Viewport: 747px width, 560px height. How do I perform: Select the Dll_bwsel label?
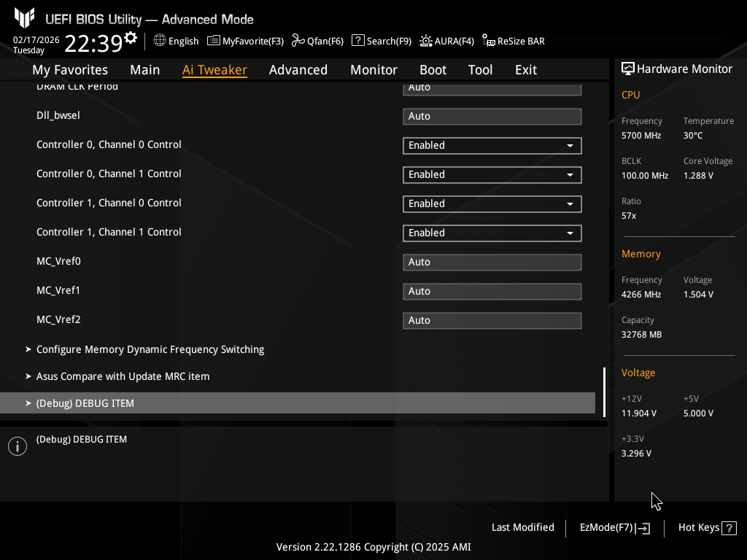click(x=58, y=115)
